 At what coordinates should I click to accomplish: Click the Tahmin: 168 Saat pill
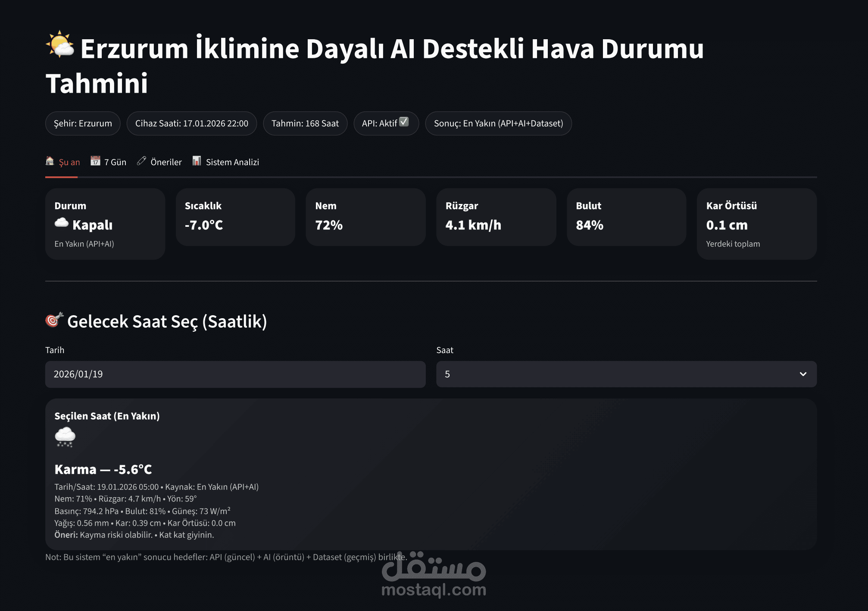point(305,124)
